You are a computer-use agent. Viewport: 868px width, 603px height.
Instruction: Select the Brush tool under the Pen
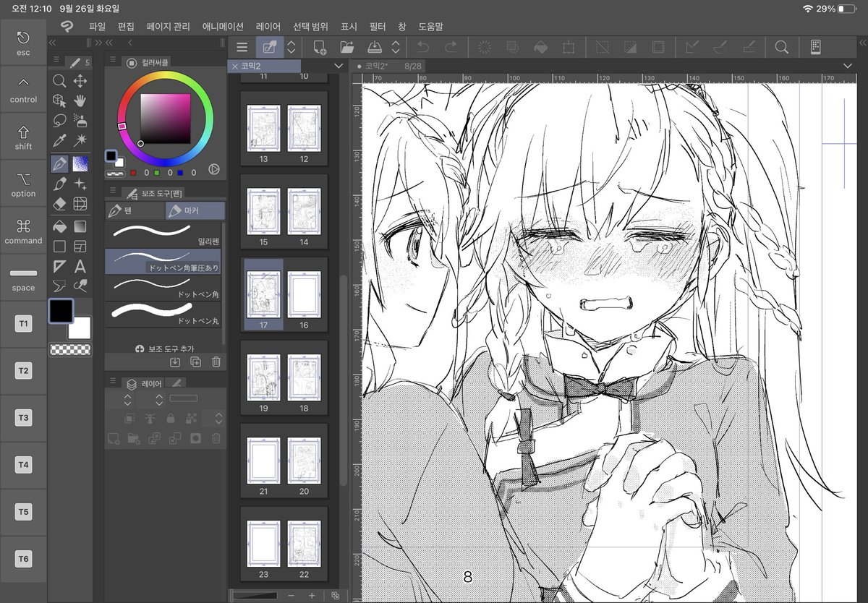[x=60, y=184]
